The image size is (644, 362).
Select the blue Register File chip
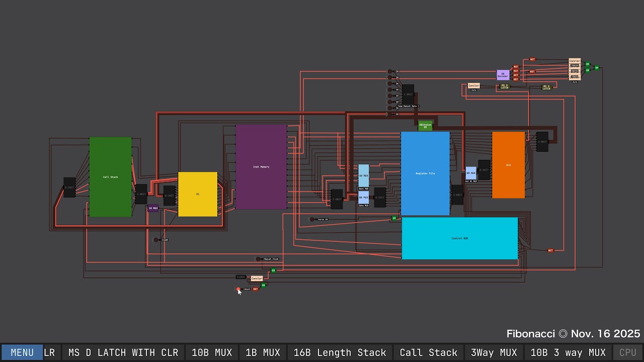point(425,173)
